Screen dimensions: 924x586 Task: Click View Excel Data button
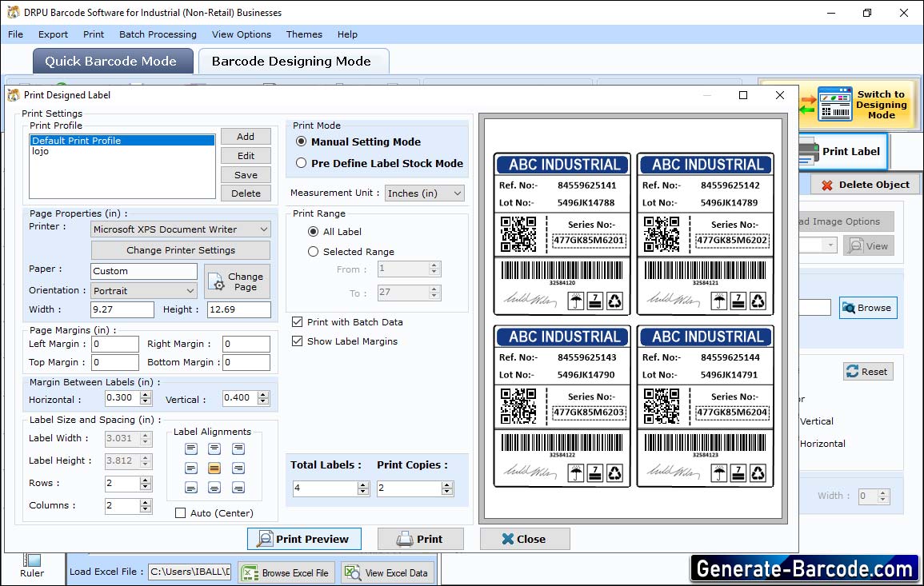(x=387, y=573)
